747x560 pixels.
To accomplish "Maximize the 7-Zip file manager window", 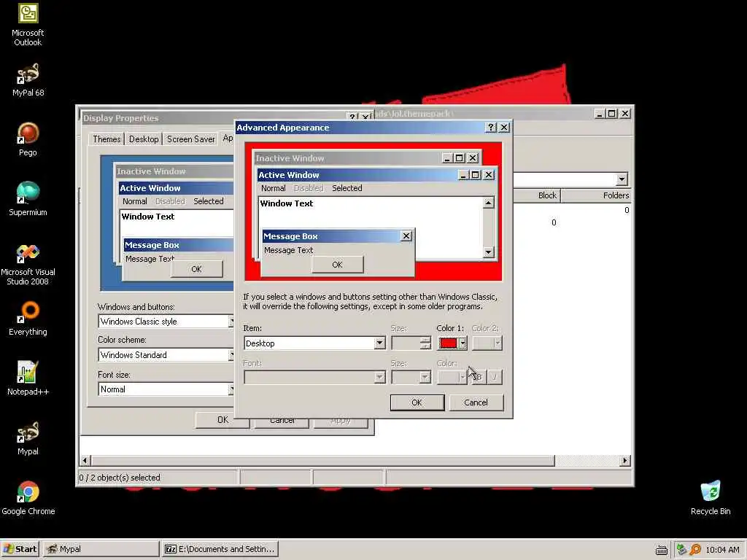I will pos(612,113).
